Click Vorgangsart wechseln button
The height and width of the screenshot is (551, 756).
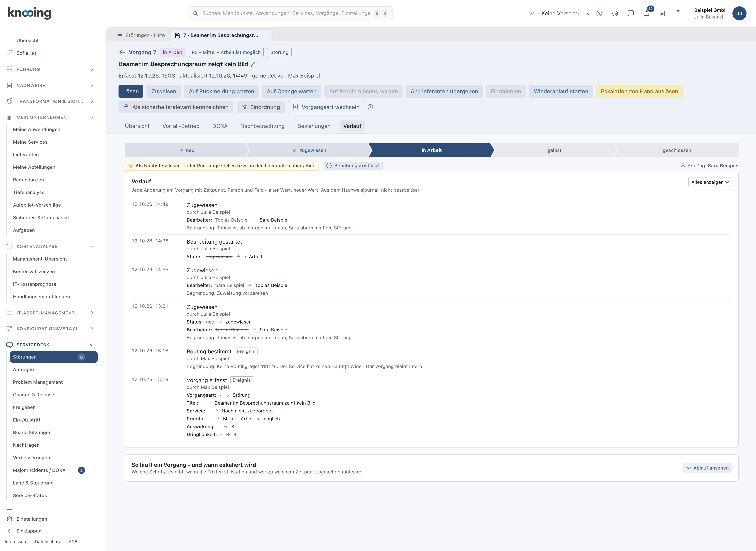coord(326,107)
